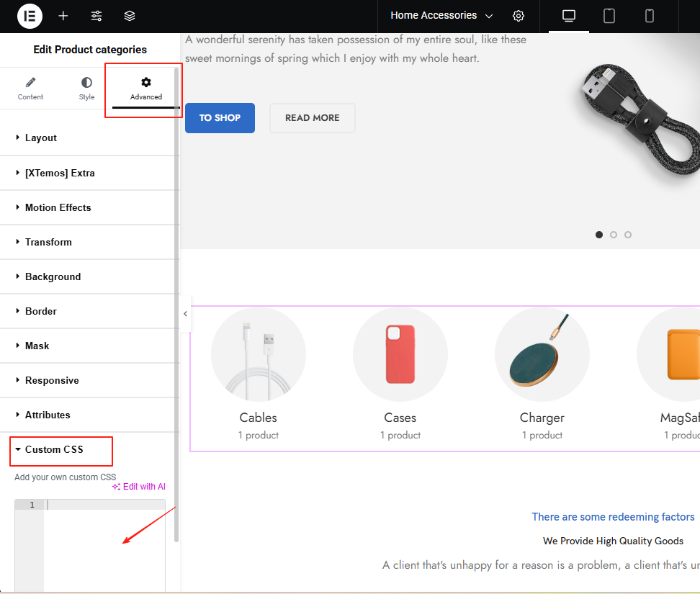Switch to the Style tab
The image size is (700, 594).
[86, 89]
